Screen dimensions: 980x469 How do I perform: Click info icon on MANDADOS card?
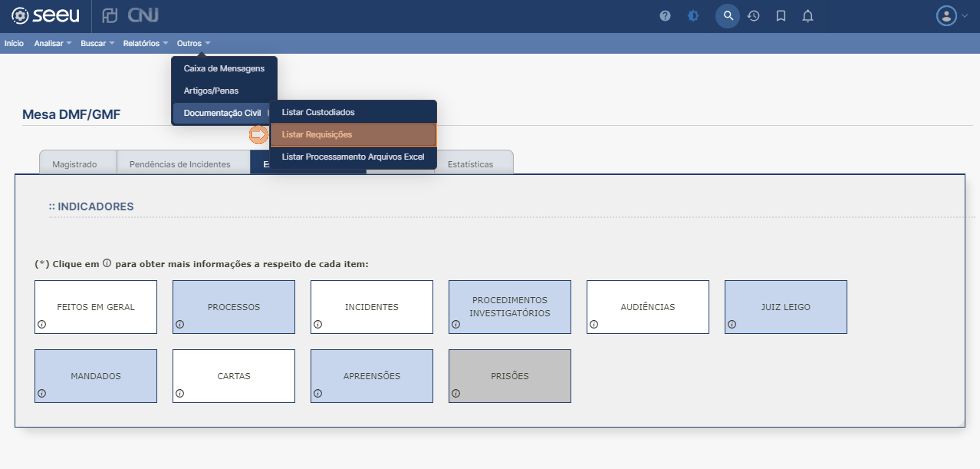[x=42, y=393]
